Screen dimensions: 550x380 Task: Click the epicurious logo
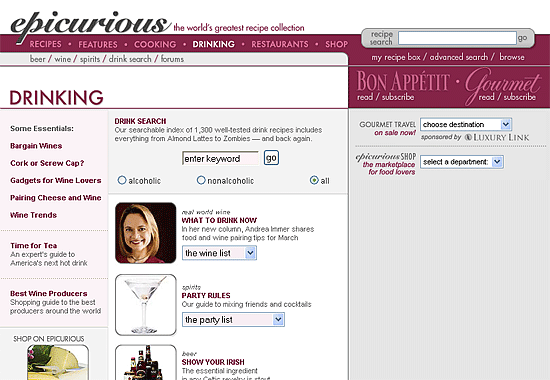click(x=90, y=26)
